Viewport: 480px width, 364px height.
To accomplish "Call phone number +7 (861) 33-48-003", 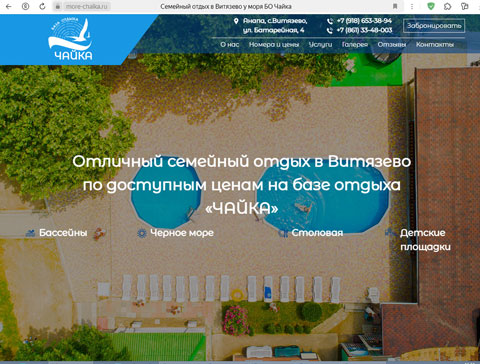I will pyautogui.click(x=364, y=30).
